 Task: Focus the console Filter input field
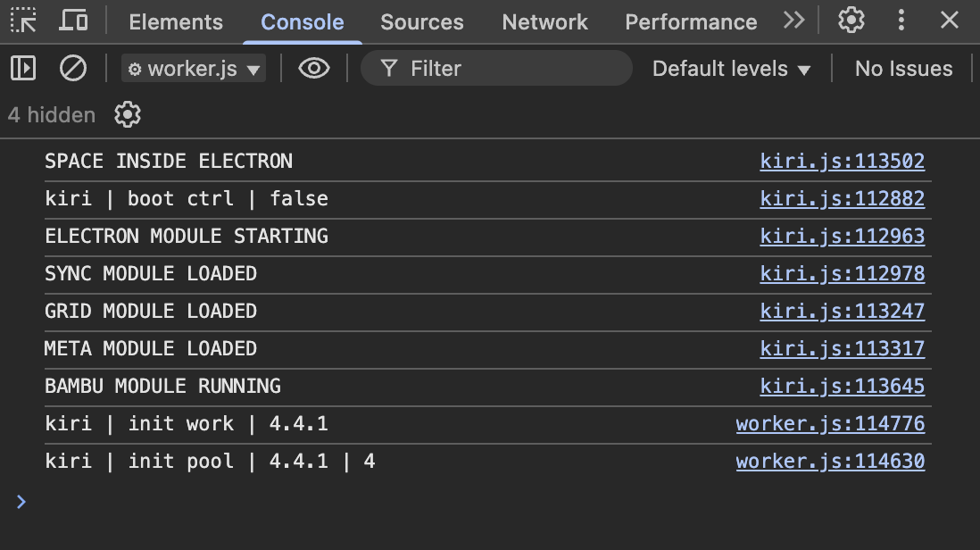(x=509, y=69)
